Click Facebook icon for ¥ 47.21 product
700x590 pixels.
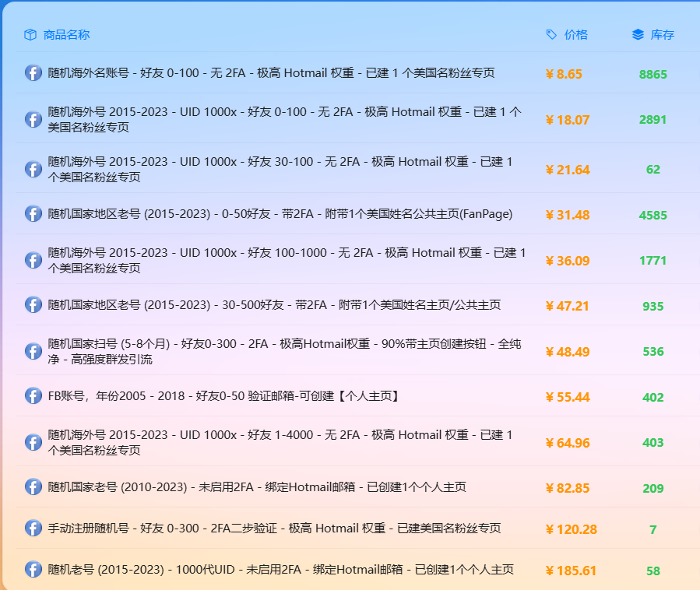point(33,305)
